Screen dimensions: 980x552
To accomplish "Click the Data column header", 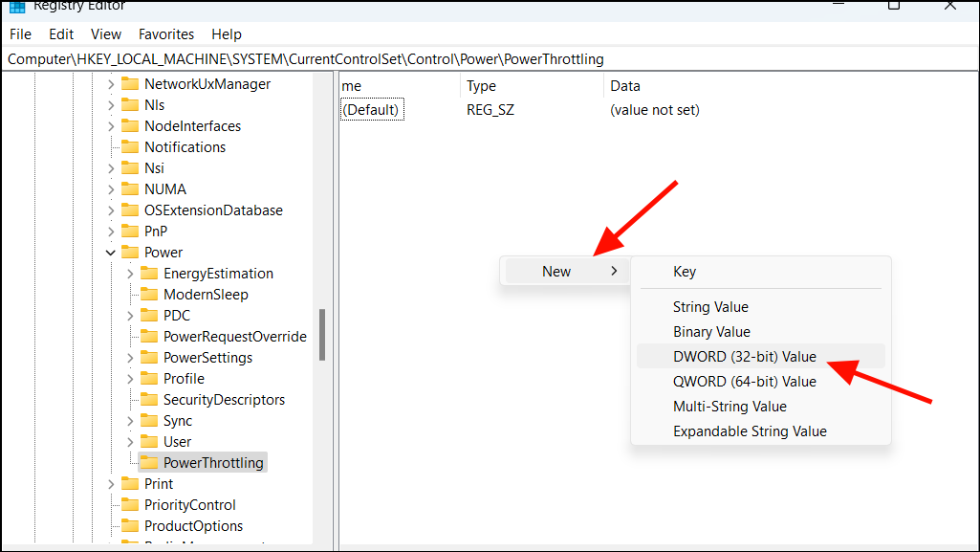I will (791, 86).
